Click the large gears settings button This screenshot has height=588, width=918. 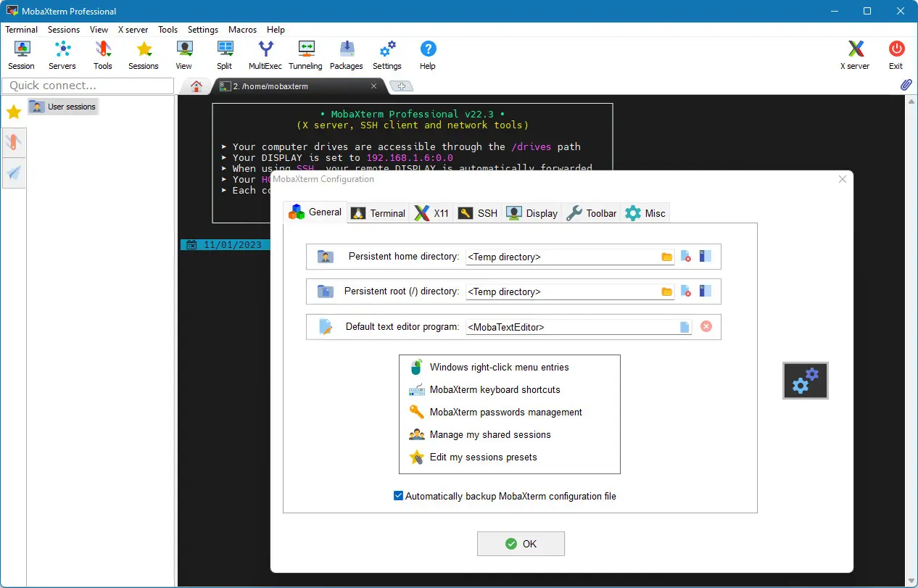click(x=806, y=381)
